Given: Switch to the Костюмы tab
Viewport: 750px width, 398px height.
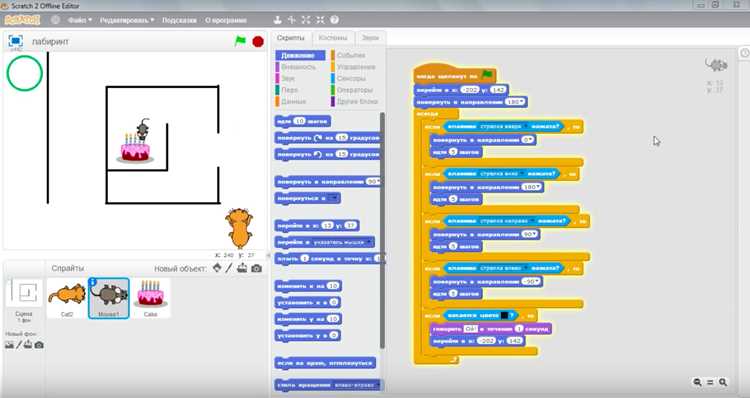Looking at the screenshot, I should click(x=333, y=38).
